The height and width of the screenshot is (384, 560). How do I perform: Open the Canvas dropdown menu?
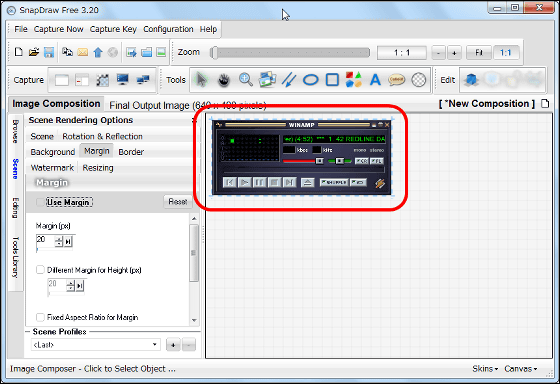[x=521, y=369]
